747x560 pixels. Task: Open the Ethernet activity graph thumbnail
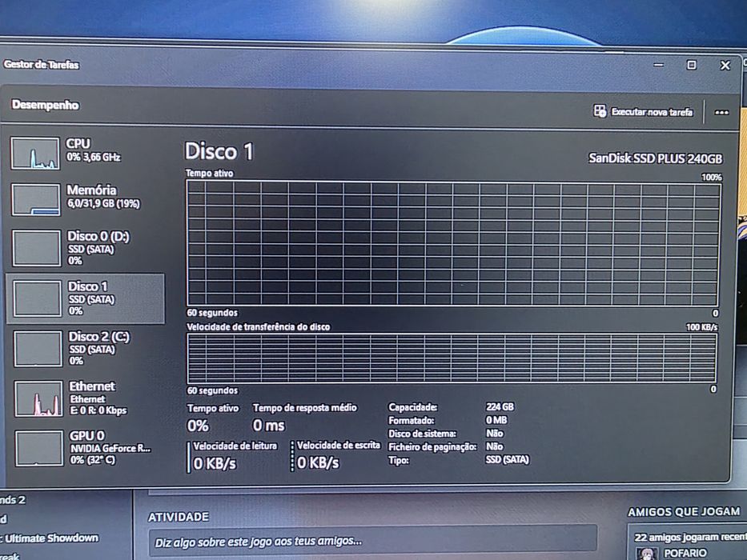pyautogui.click(x=38, y=398)
